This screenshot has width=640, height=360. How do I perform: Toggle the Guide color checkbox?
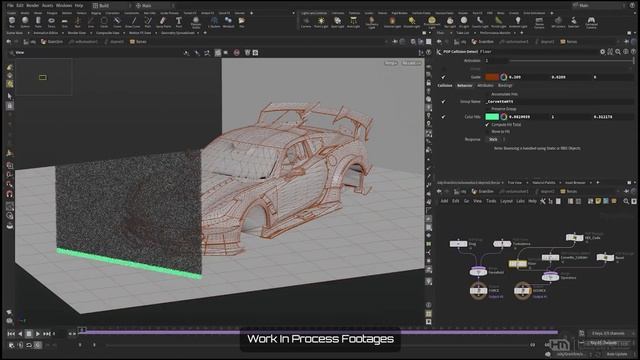click(443, 77)
